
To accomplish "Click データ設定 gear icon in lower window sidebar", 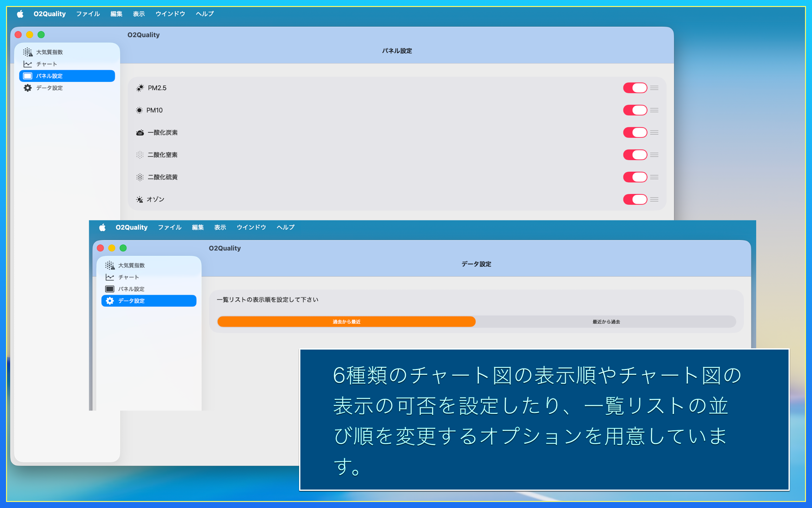I will 110,301.
